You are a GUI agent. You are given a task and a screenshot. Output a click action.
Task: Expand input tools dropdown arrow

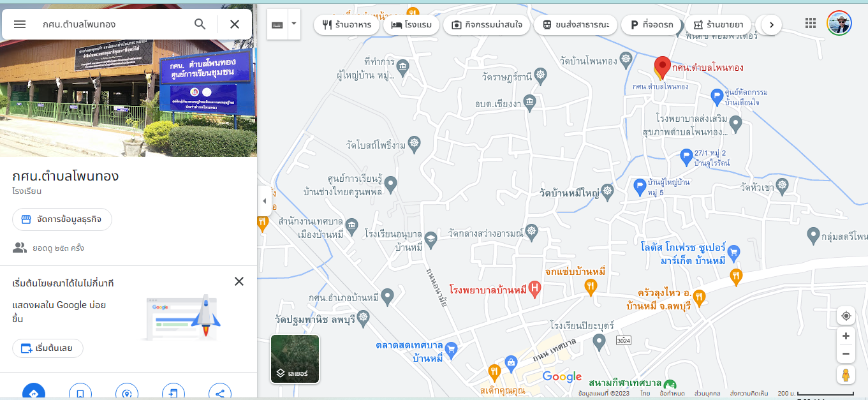[294, 24]
